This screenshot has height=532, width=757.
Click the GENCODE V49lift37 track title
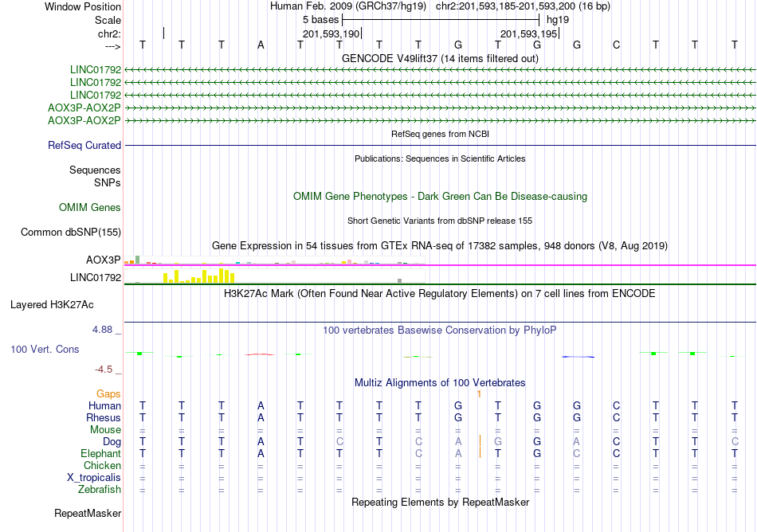click(x=440, y=58)
